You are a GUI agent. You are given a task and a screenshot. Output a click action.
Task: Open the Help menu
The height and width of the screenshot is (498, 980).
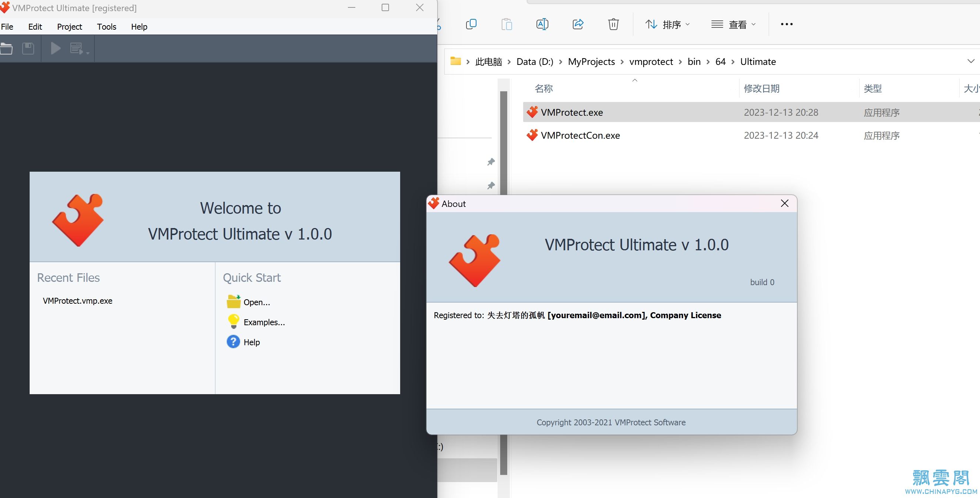coord(139,27)
